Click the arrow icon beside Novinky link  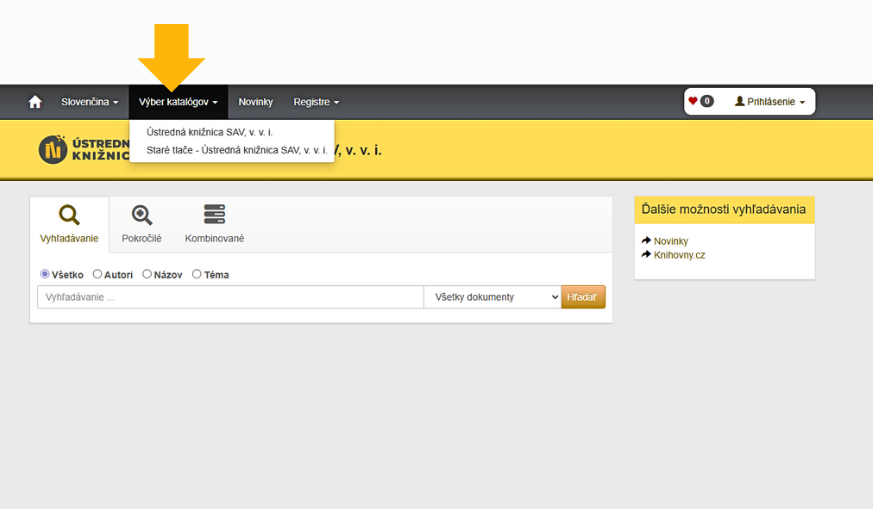pyautogui.click(x=646, y=241)
